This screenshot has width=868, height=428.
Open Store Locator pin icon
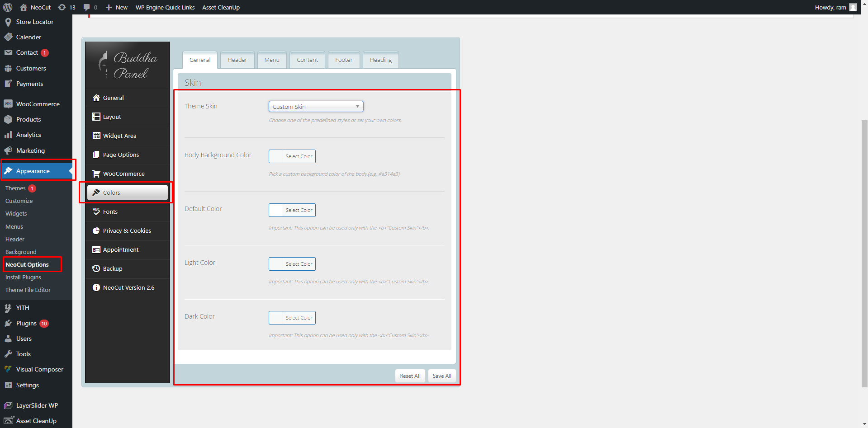8,22
